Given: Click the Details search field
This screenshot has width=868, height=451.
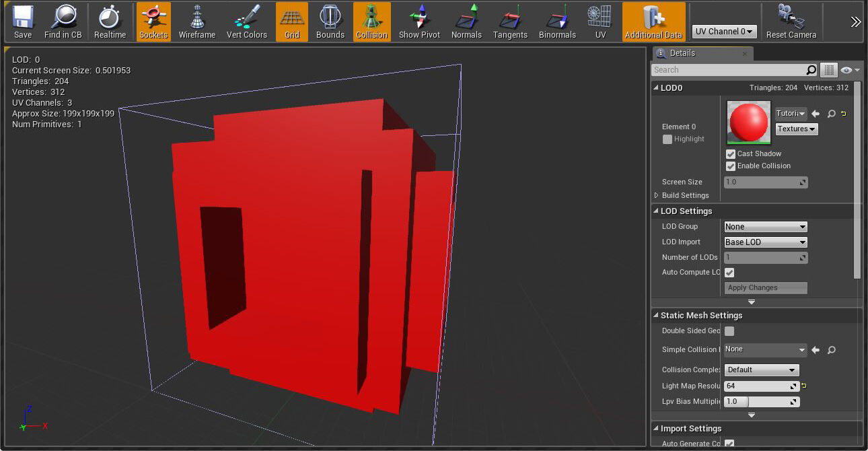Looking at the screenshot, I should click(x=727, y=70).
